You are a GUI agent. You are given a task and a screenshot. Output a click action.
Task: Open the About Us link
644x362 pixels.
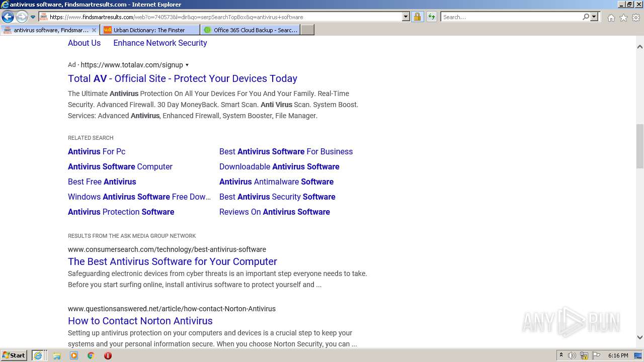(84, 43)
